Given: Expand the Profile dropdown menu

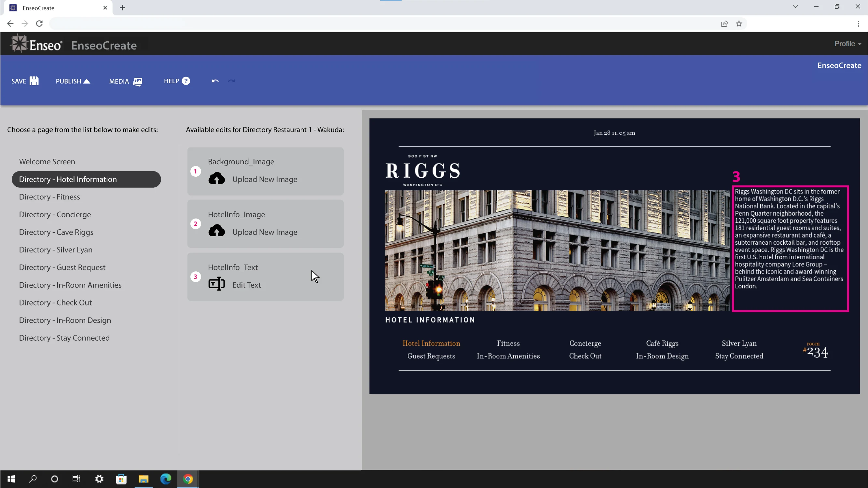Looking at the screenshot, I should point(847,44).
